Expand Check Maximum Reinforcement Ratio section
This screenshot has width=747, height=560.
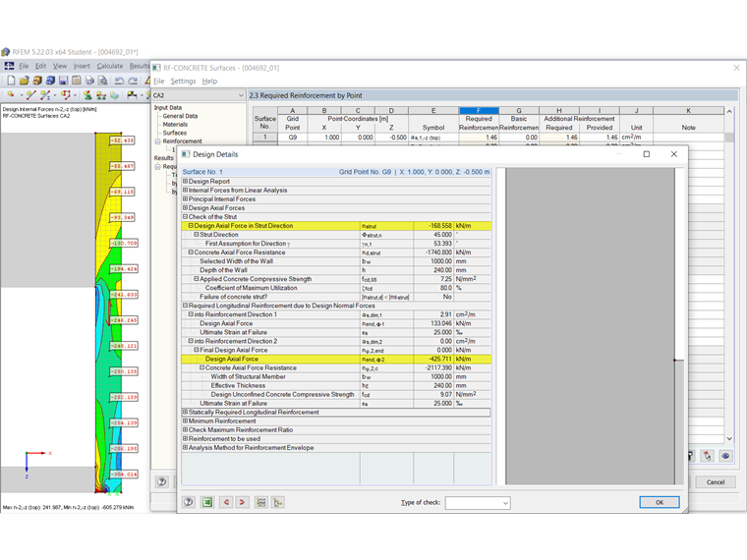pyautogui.click(x=186, y=430)
